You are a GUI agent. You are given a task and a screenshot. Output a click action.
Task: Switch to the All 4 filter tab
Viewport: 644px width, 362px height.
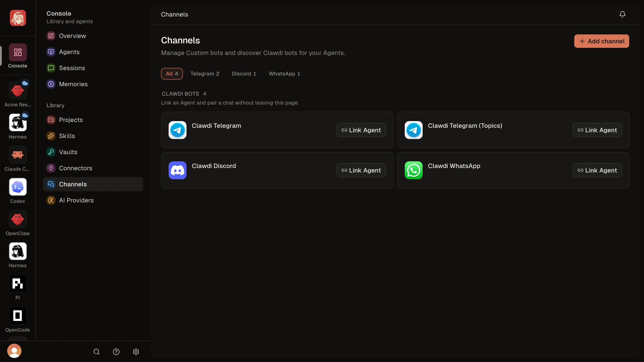(172, 74)
